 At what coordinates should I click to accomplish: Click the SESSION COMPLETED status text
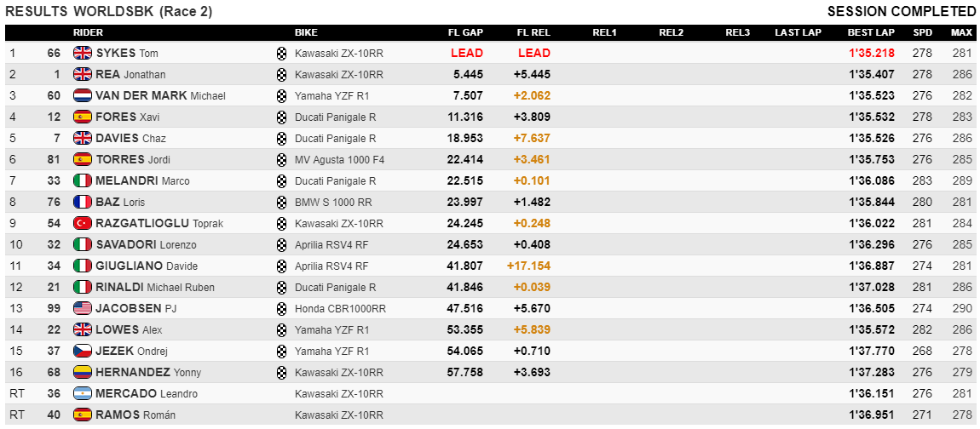tap(902, 11)
